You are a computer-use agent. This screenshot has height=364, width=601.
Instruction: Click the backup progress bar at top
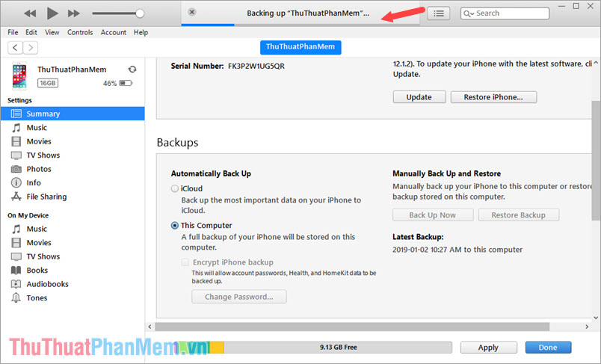(x=300, y=25)
